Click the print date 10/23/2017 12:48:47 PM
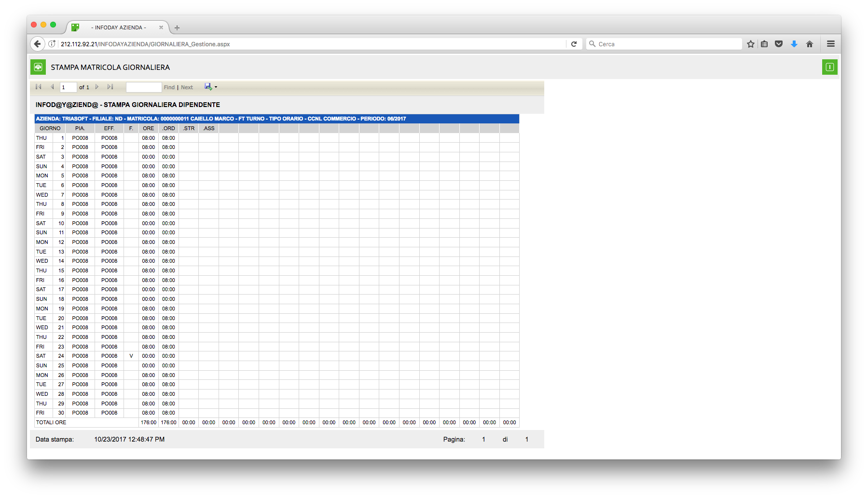The image size is (868, 498). 129,439
